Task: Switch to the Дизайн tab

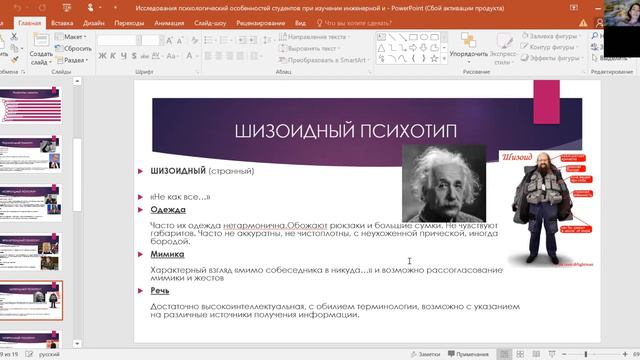Action: pos(93,23)
